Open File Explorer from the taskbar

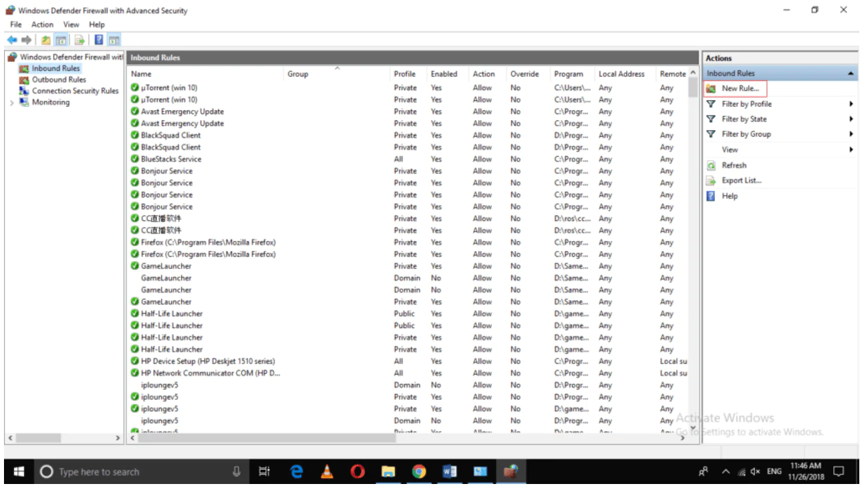[388, 472]
